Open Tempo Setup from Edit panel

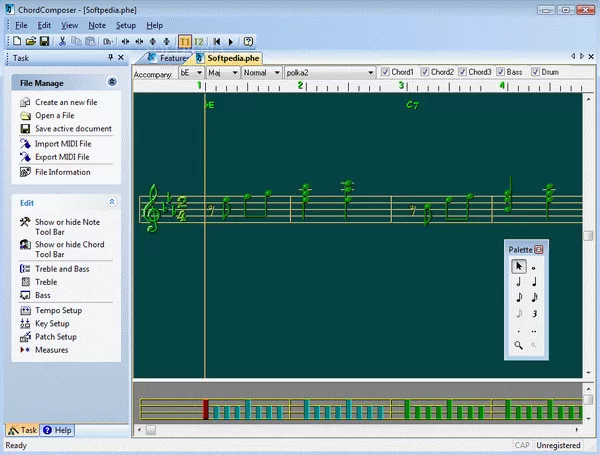click(x=58, y=311)
